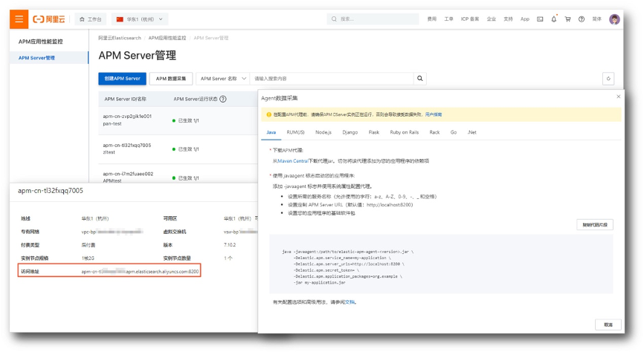Image resolution: width=644 pixels, height=352 pixels.
Task: Switch to the Django tab
Action: pyautogui.click(x=350, y=132)
